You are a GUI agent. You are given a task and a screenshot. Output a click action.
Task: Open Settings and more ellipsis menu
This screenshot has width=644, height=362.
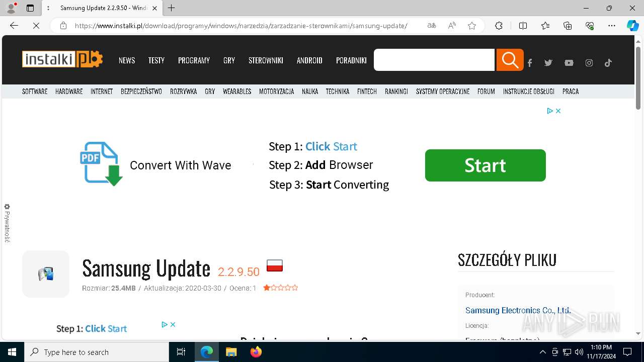pyautogui.click(x=612, y=26)
